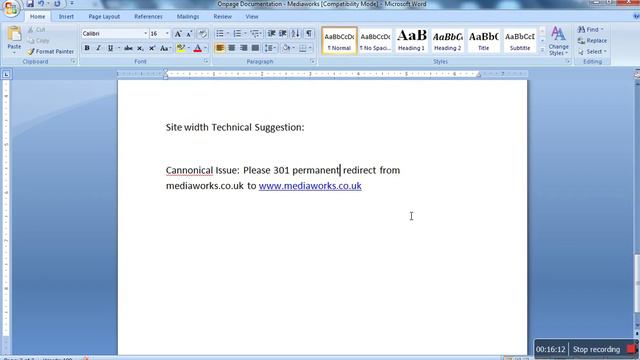Click tab selector at ruler corner

coord(6,74)
